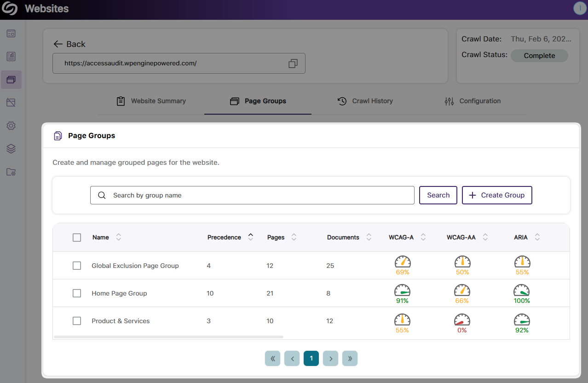
Task: Select the Home Page Group checkbox
Action: [x=77, y=293]
